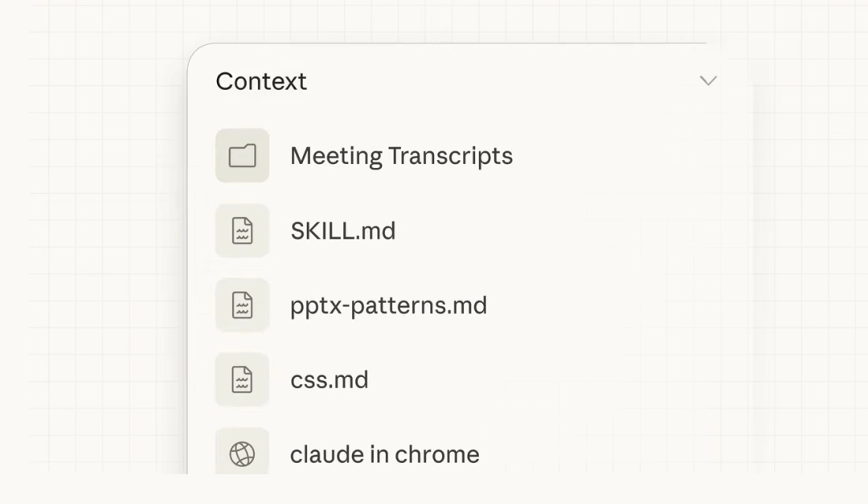Click the pptx-patterns.md file icon
This screenshot has height=504, width=868.
(242, 305)
